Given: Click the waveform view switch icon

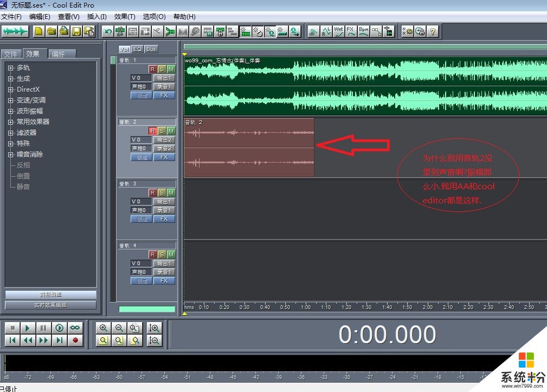Looking at the screenshot, I should click(15, 31).
